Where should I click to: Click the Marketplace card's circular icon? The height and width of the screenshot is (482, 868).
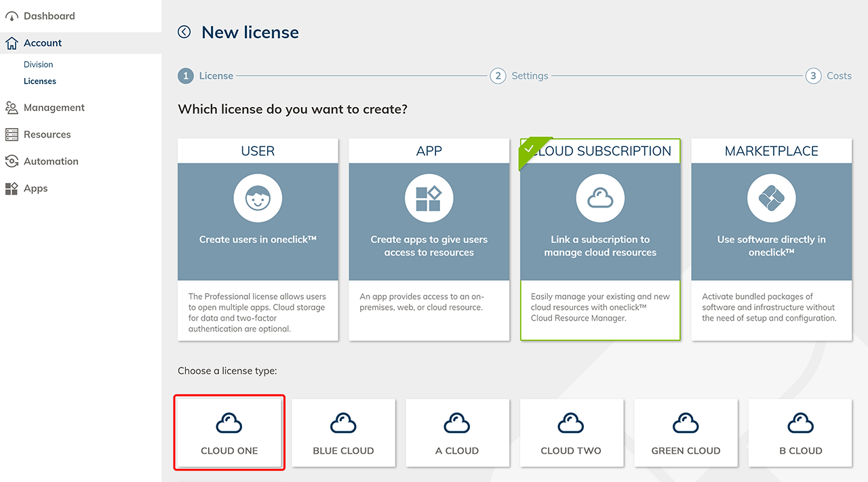tap(771, 199)
